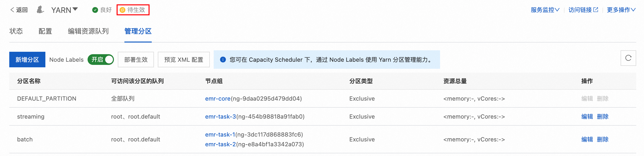Screen dimensions: 644x156
Task: Expand the YARN service dropdown arrow
Action: tap(75, 9)
